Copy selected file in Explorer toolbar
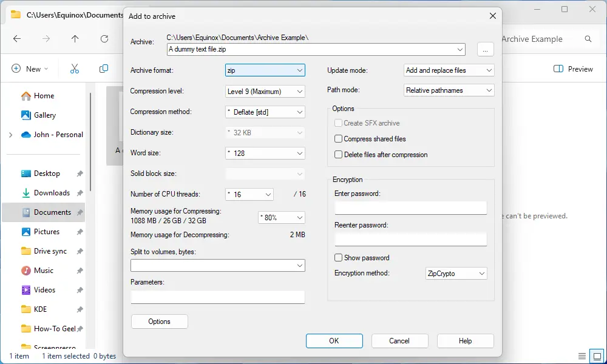This screenshot has width=607, height=364. point(104,69)
